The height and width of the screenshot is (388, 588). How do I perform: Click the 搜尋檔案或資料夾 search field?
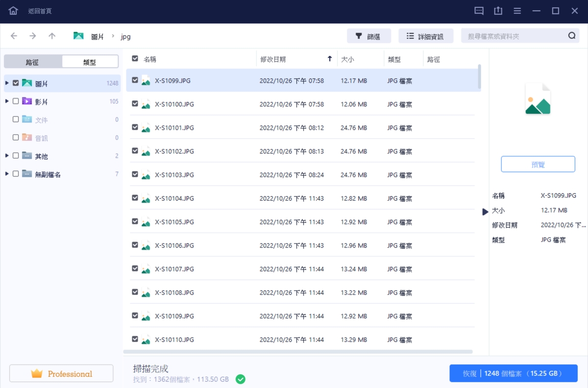(x=514, y=36)
